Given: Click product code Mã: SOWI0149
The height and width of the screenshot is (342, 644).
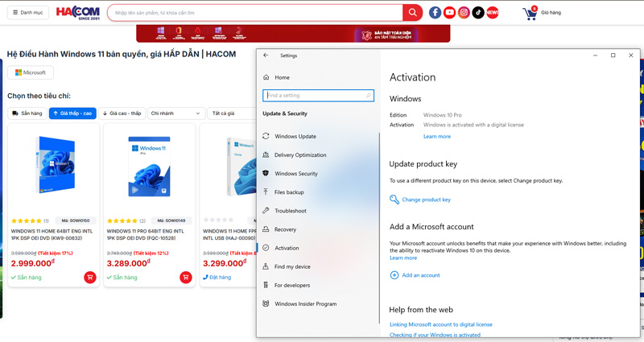Looking at the screenshot, I should pyautogui.click(x=171, y=220).
